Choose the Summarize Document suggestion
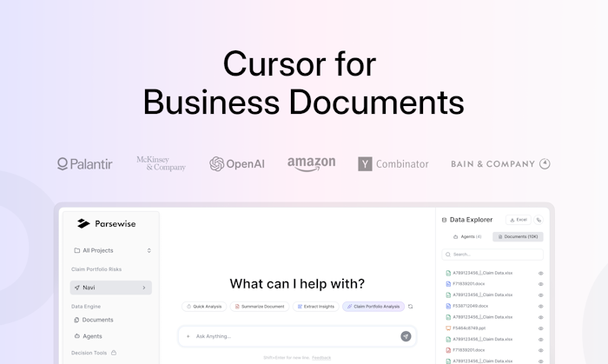The image size is (608, 364). [260, 307]
